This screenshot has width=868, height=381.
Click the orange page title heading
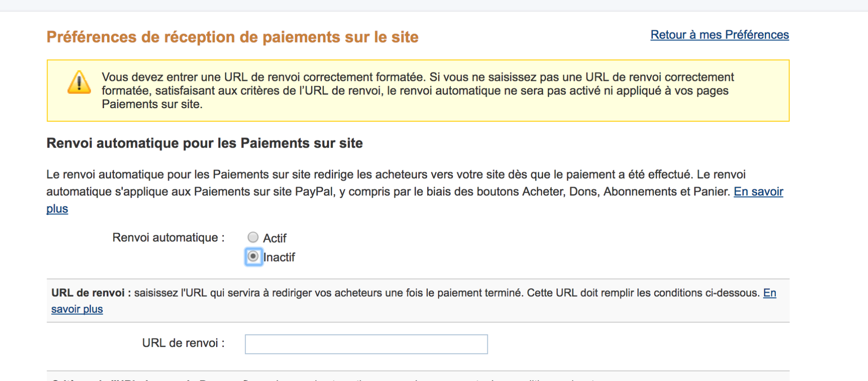tap(232, 37)
